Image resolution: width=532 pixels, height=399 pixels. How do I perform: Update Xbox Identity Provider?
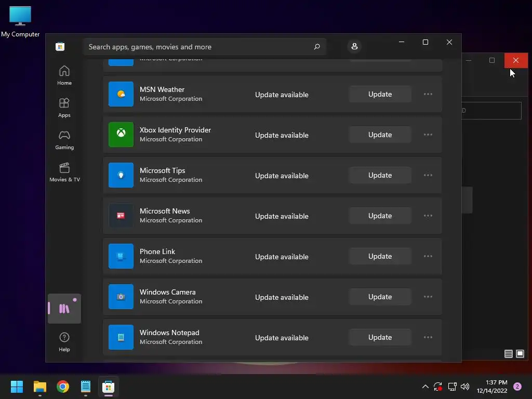[380, 135]
